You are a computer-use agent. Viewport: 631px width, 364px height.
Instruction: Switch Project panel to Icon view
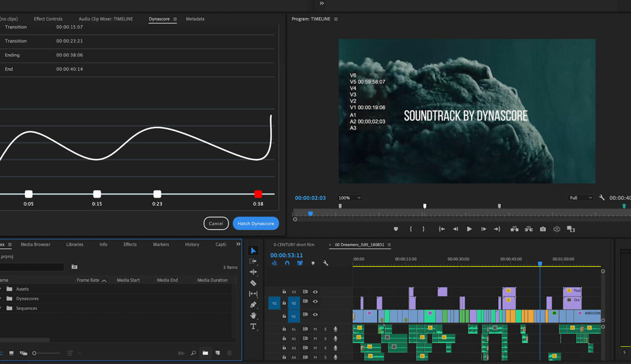[x=11, y=353]
